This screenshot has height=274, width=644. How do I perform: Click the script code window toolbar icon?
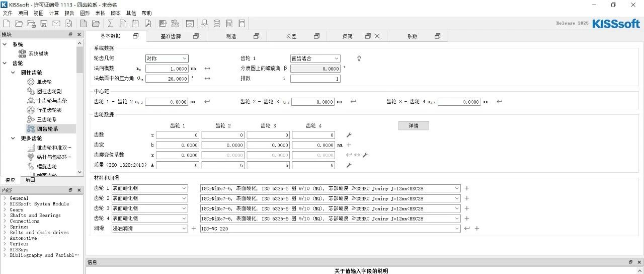(x=190, y=23)
